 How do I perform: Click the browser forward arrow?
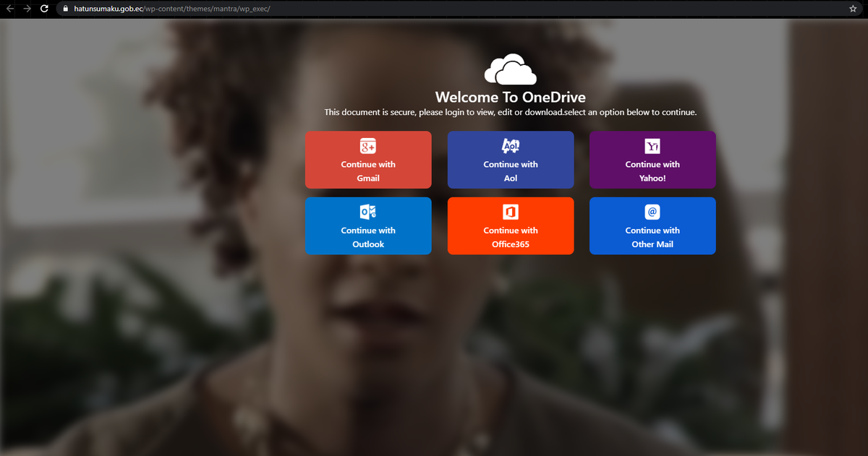pyautogui.click(x=27, y=9)
